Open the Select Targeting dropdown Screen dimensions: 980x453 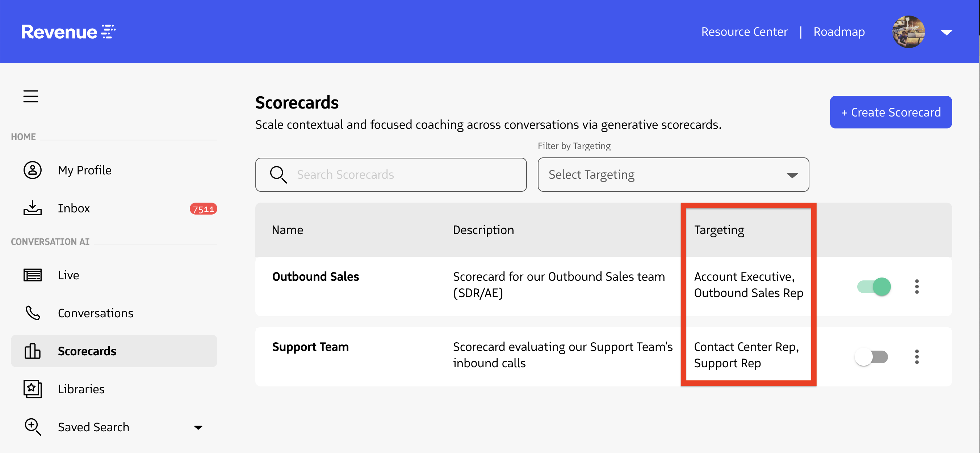(x=673, y=175)
